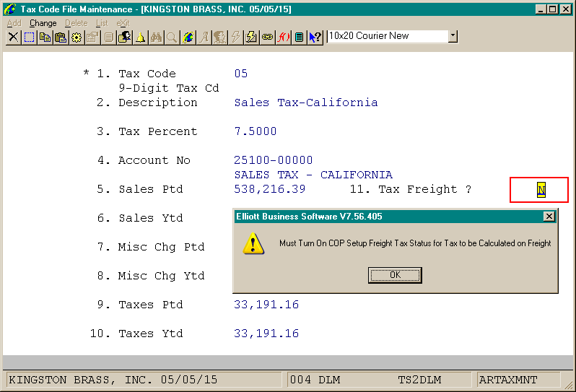576x392 pixels.
Task: Click the 9-Digit Tax Cd label
Action: pos(169,88)
